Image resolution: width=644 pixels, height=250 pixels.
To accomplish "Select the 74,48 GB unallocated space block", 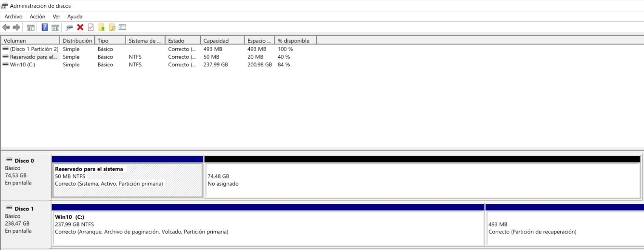I will pos(422,180).
